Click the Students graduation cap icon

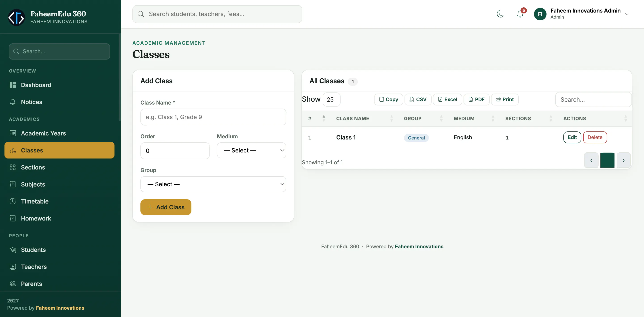[13, 250]
